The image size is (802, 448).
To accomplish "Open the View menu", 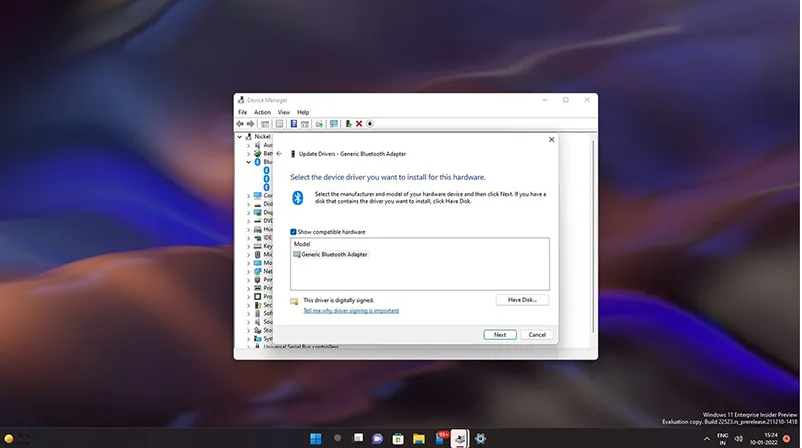I will pyautogui.click(x=284, y=112).
